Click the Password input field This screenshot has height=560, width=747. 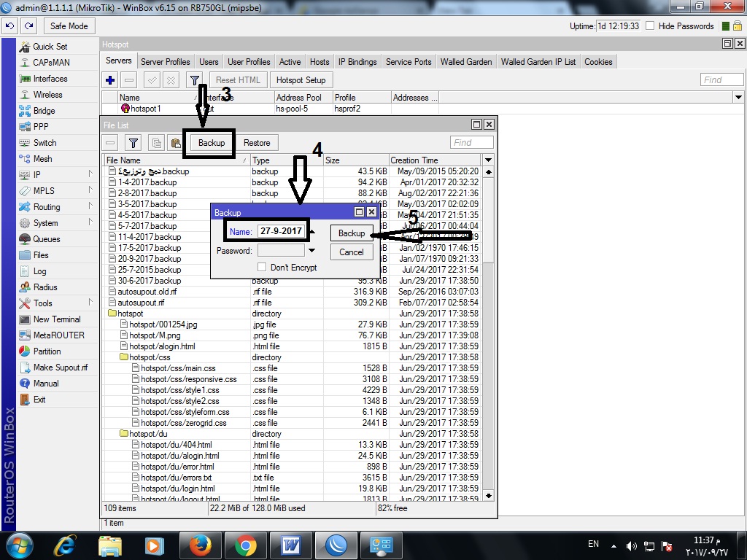[x=281, y=251]
